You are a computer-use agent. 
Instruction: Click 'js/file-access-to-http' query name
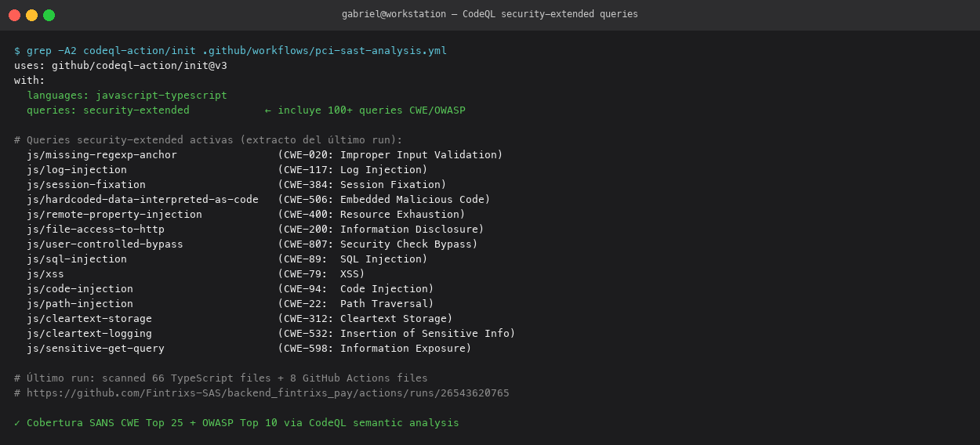[96, 230]
